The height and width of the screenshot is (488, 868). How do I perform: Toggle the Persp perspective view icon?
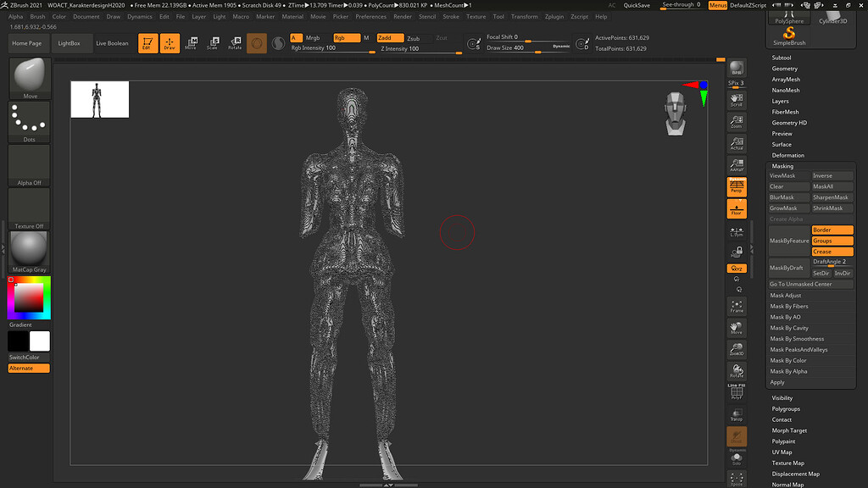click(x=737, y=186)
